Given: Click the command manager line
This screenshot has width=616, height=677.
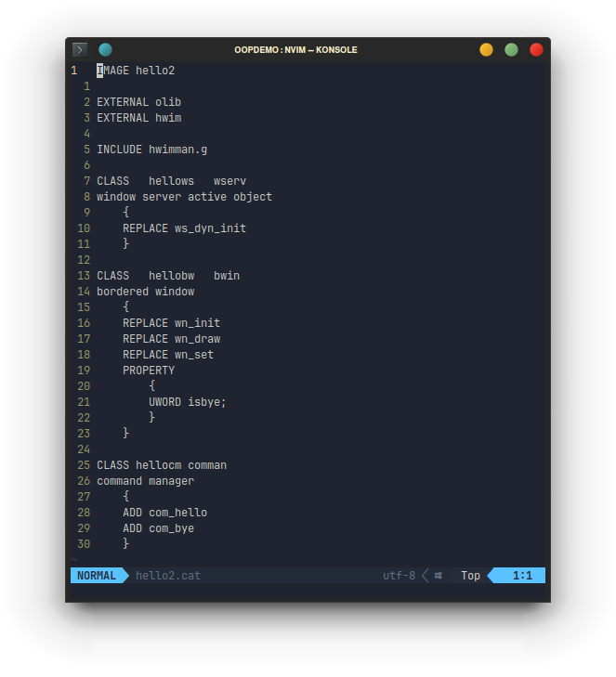Looking at the screenshot, I should (145, 481).
